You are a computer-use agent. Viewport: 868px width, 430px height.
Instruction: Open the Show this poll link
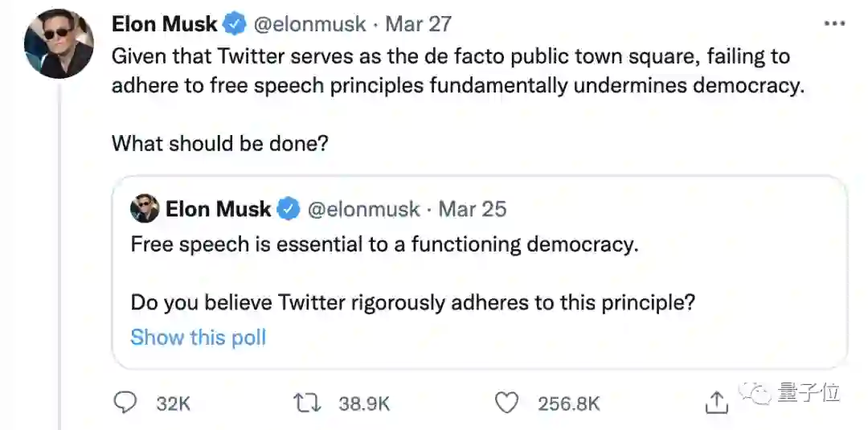[x=198, y=338]
